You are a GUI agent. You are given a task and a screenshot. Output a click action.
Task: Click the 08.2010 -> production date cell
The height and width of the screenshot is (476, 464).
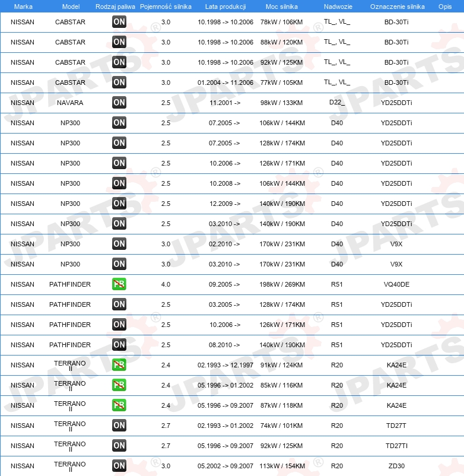[224, 345]
